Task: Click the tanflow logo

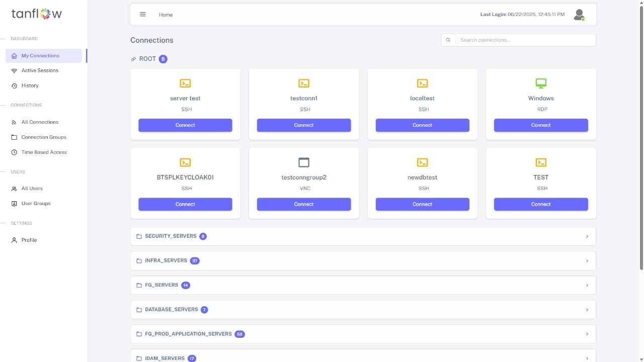Action: [x=37, y=14]
